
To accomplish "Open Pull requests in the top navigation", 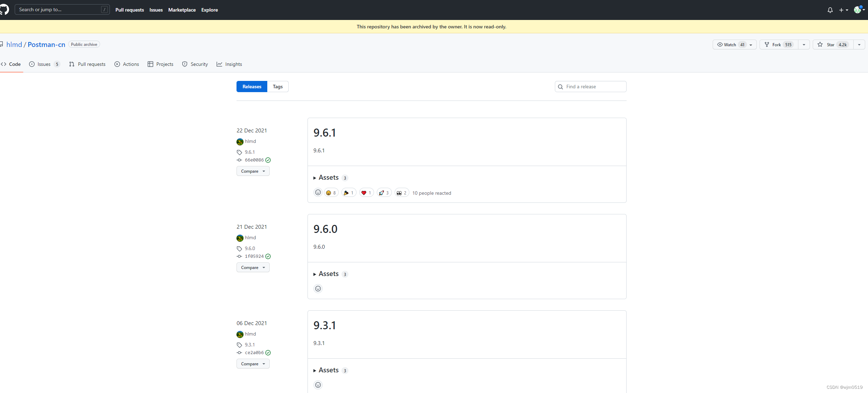I will 129,10.
